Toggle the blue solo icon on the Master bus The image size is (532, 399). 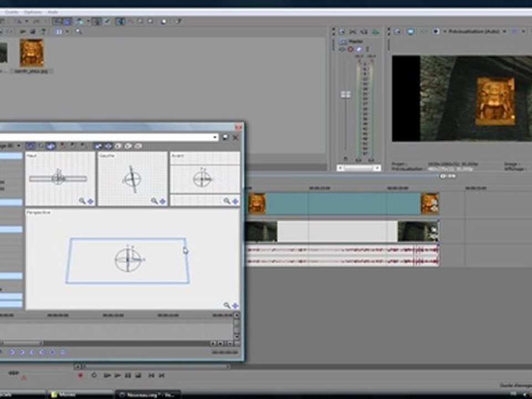pyautogui.click(x=359, y=49)
